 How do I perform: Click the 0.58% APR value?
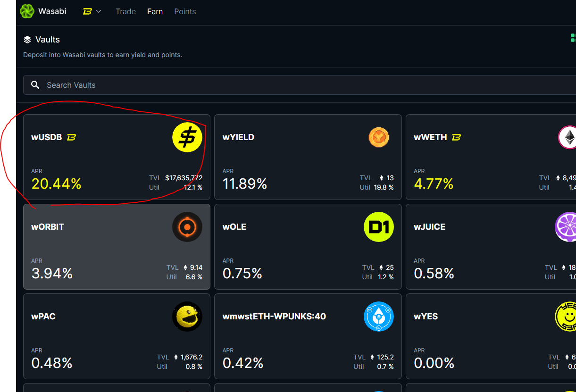tap(434, 273)
